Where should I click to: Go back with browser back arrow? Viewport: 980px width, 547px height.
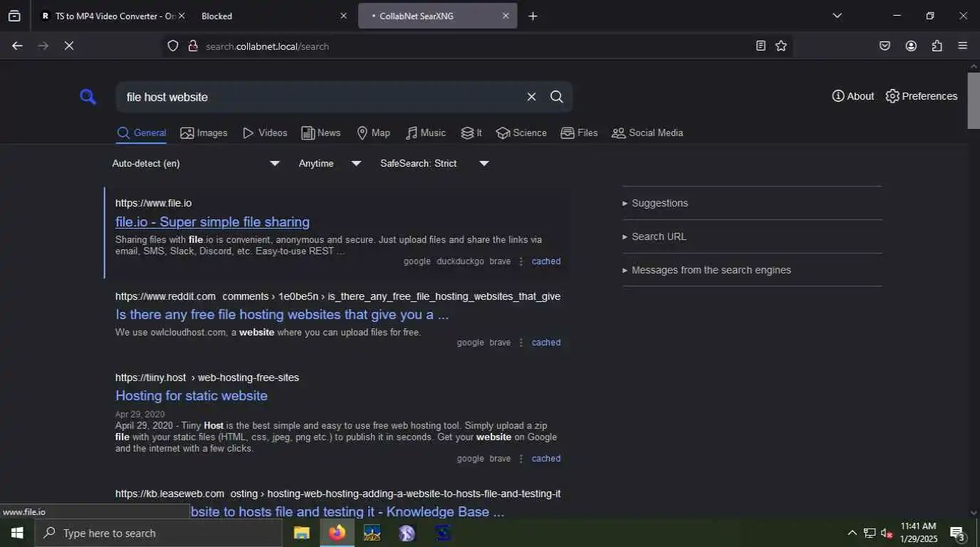click(x=17, y=46)
